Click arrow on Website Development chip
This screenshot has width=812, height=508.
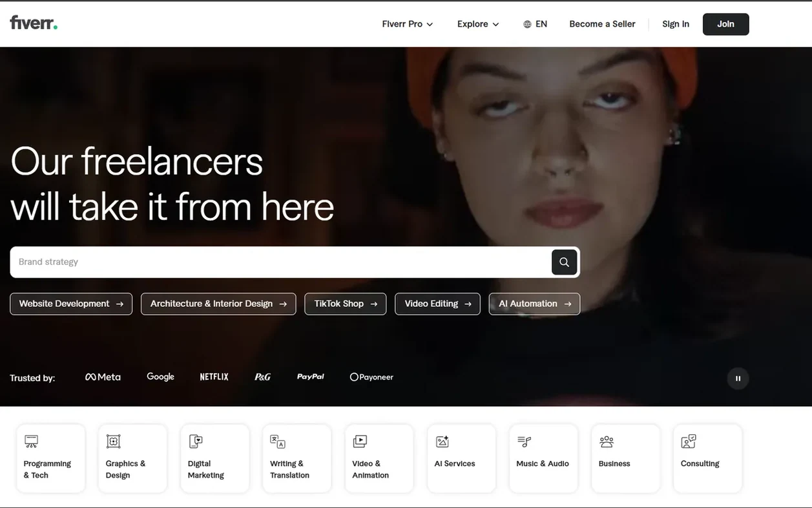[120, 304]
